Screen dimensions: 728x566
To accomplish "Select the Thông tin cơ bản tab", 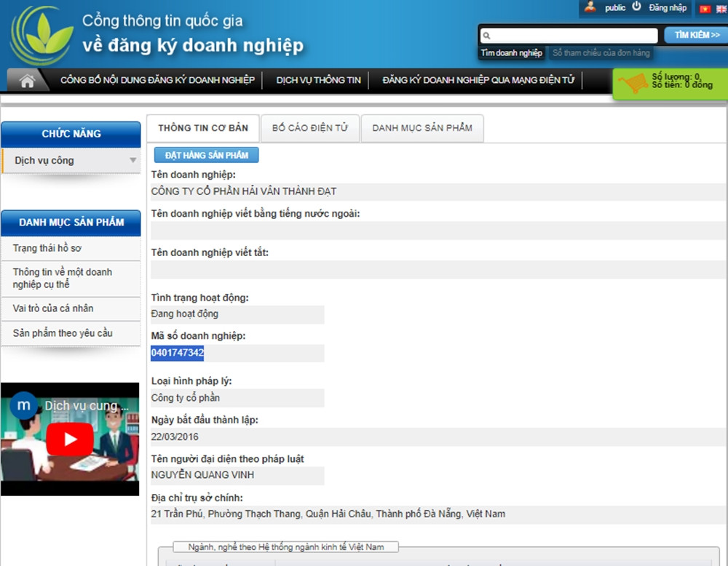I will (x=203, y=128).
